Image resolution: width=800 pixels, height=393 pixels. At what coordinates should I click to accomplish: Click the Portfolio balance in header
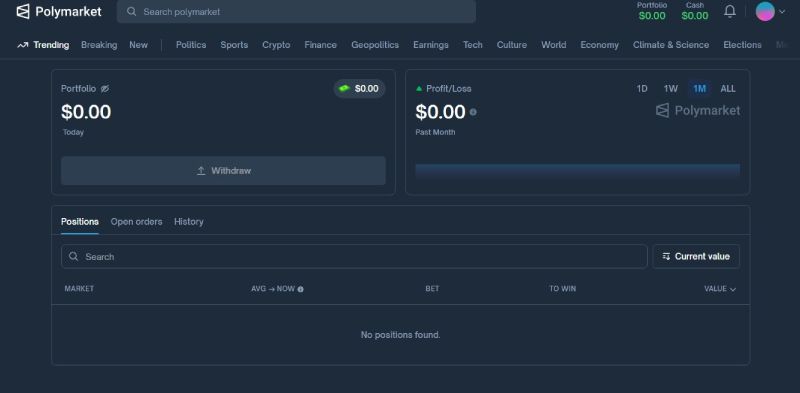pyautogui.click(x=652, y=11)
